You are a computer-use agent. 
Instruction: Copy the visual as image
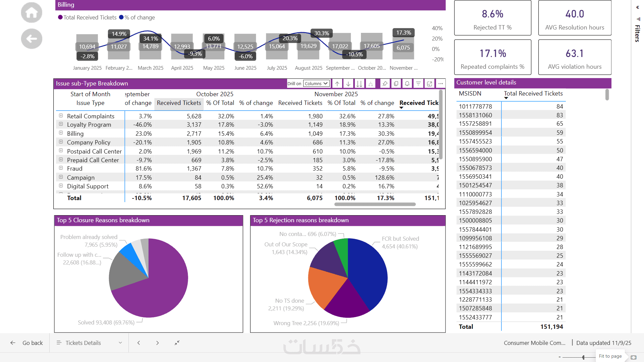click(x=396, y=83)
